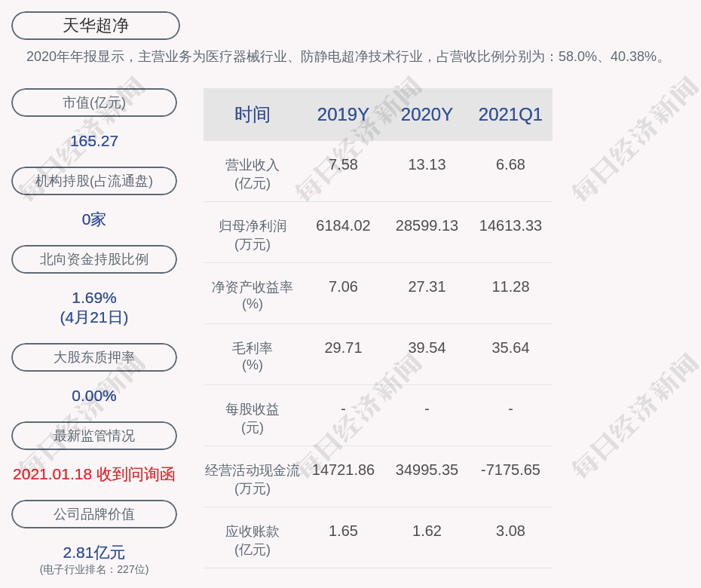
Task: Select the 0.00% pledge rate value
Action: pos(94,396)
